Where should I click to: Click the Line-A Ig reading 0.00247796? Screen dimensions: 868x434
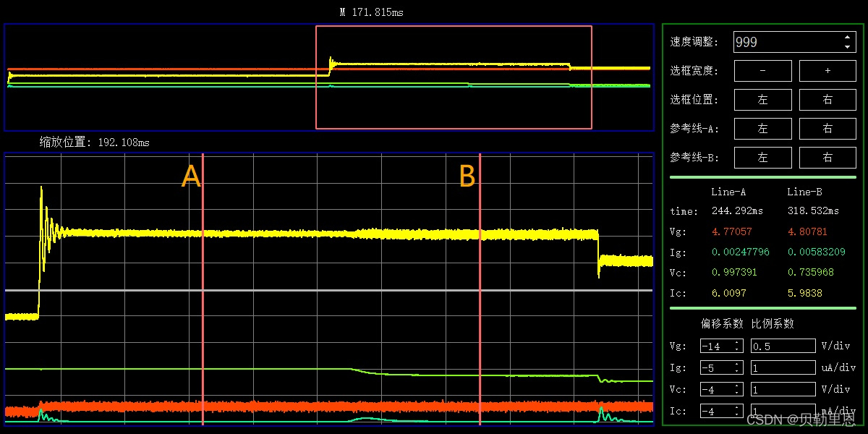pos(741,252)
